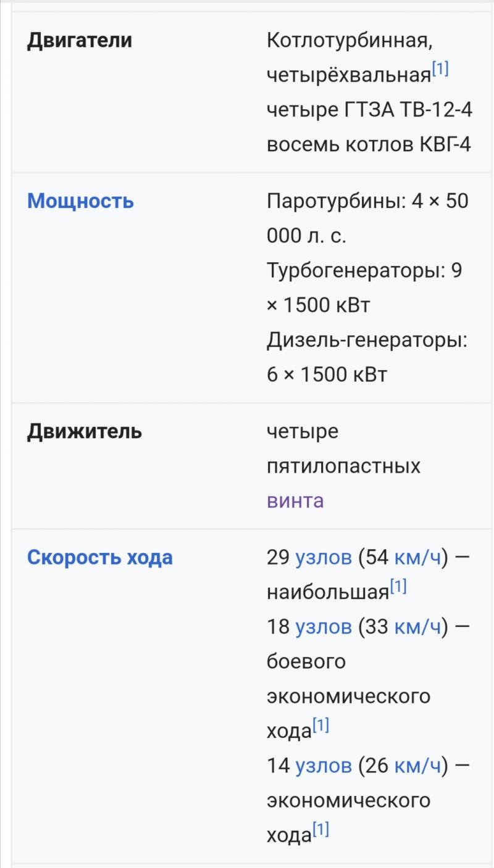Tap the Паротурбины power value line
The height and width of the screenshot is (868, 494).
367,218
